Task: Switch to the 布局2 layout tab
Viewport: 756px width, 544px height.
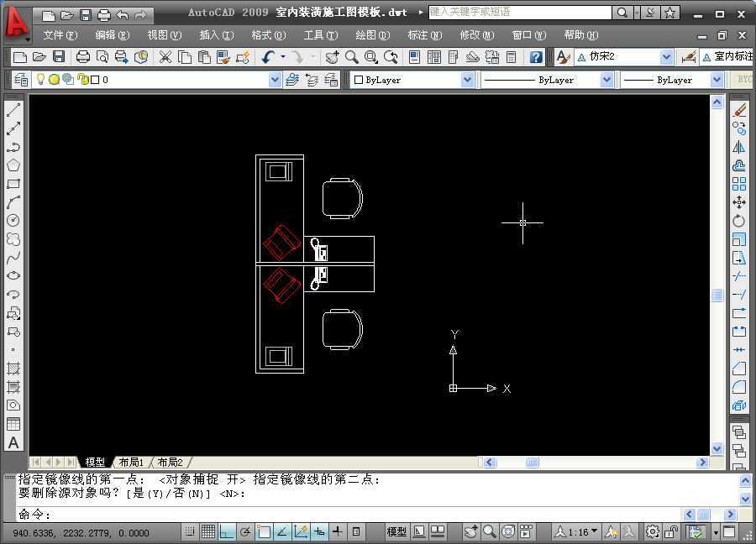Action: (x=171, y=462)
